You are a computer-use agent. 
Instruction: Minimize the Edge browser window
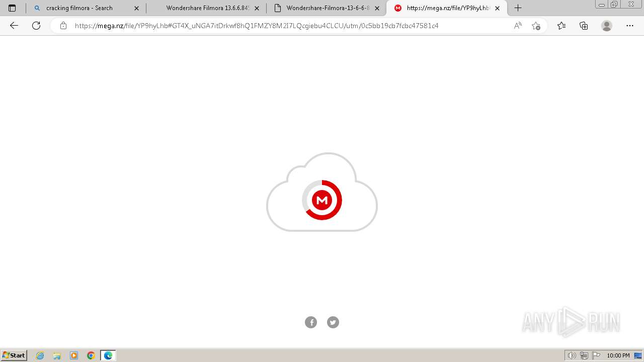coord(601,5)
